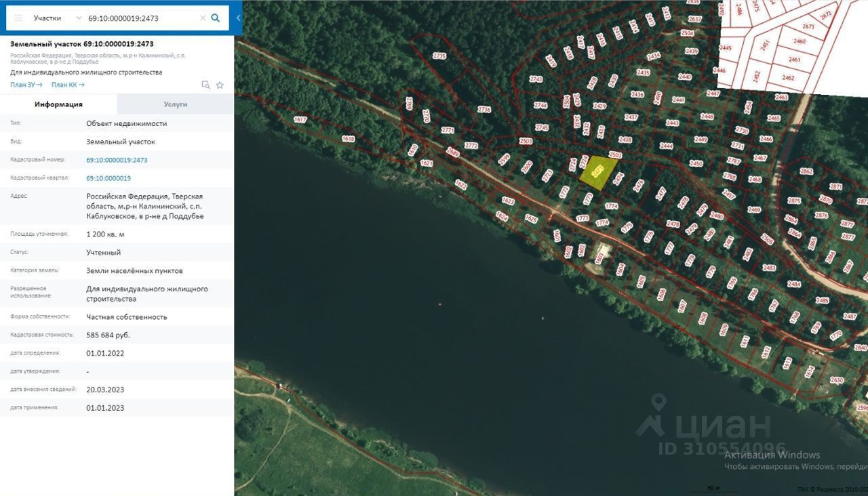Viewport: 868px width, 496px height.
Task: Click the cadastral cost 585 684 руб.
Action: click(x=108, y=335)
